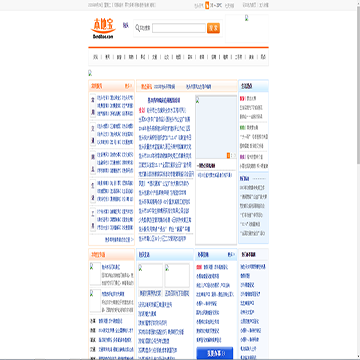
Task: Open the second thumbnail in the lower-left orange panel
Action: click(x=95, y=300)
